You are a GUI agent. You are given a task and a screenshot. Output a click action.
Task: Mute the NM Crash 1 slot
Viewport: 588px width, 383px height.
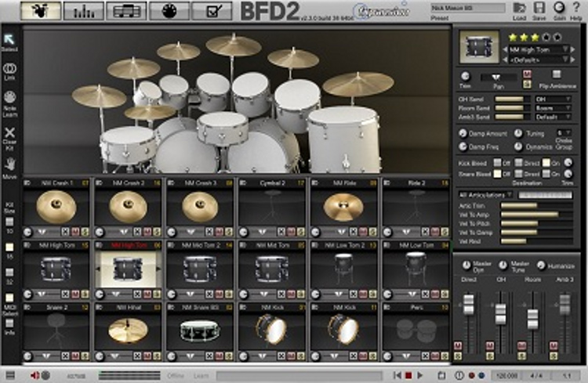(75, 232)
